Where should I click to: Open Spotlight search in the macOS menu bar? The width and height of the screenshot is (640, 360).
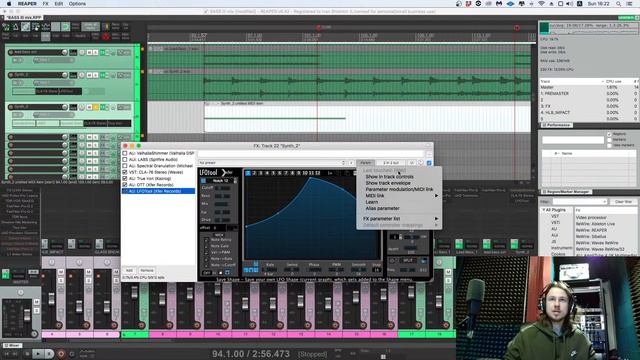619,4
